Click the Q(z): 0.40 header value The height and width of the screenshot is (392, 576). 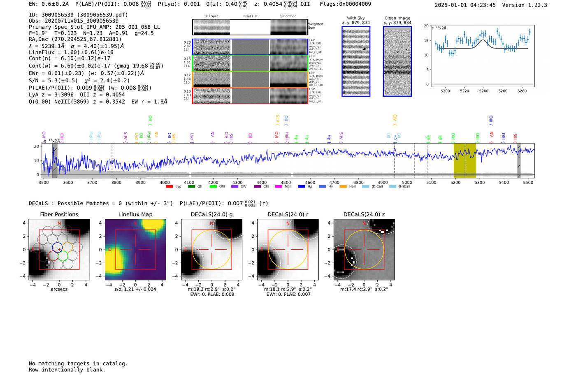(227, 4)
